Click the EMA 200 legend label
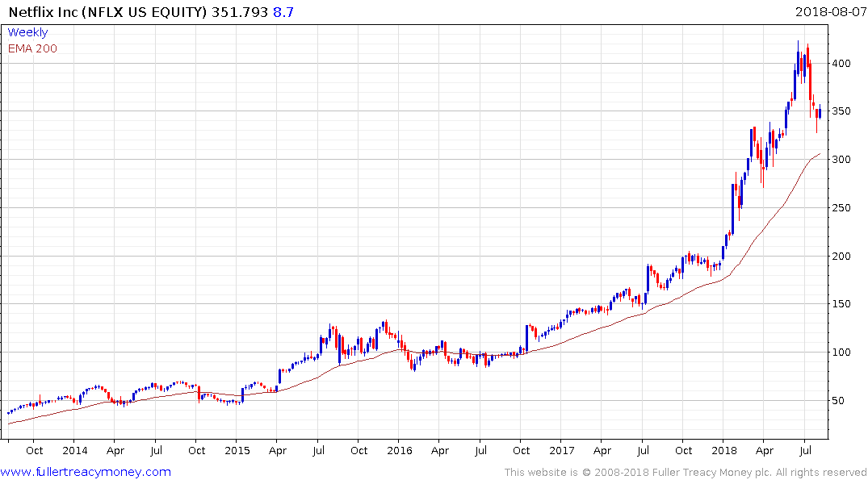The height and width of the screenshot is (484, 868). coord(32,48)
